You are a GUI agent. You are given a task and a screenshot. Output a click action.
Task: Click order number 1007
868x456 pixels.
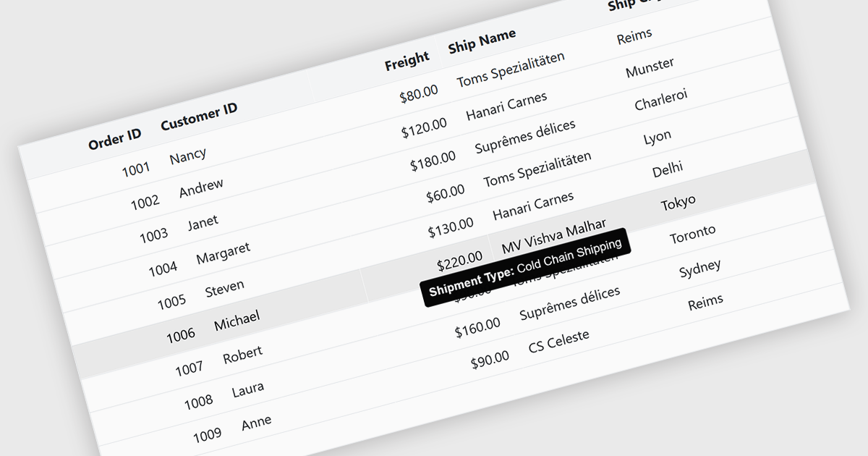(189, 368)
